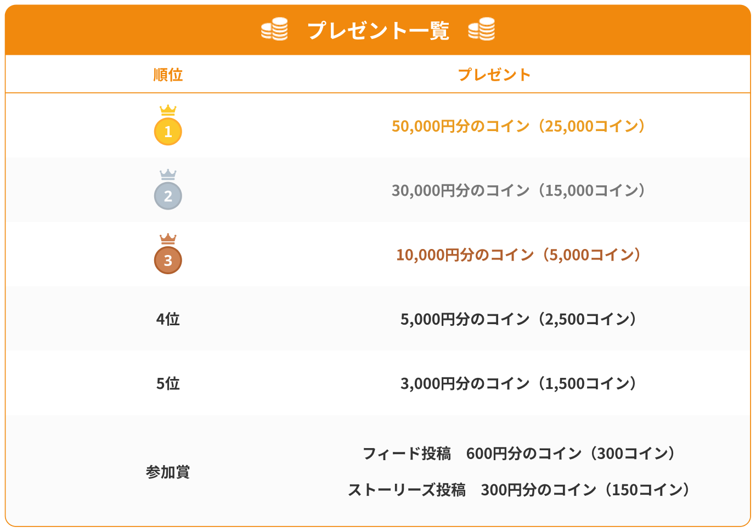Click the プレゼント一覧 header title
The image size is (756, 532).
(378, 30)
